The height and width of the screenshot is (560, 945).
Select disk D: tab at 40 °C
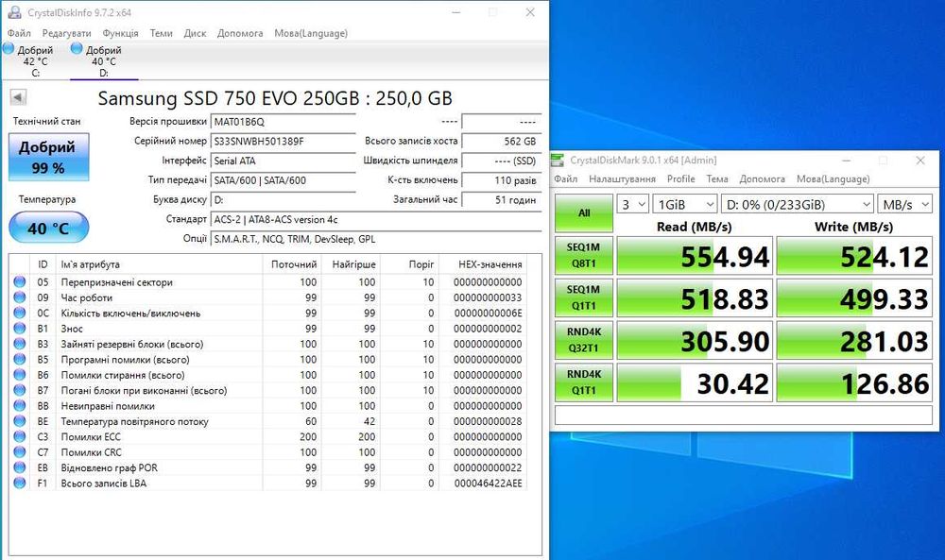pyautogui.click(x=104, y=60)
